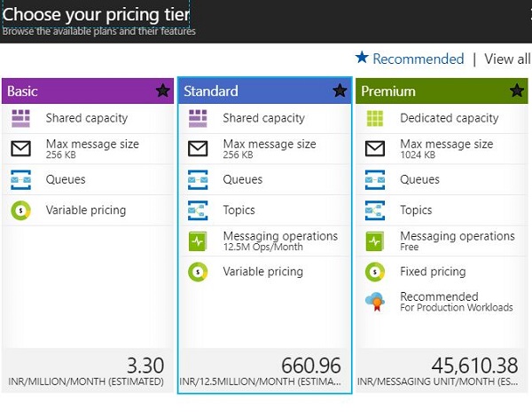Click the Dedicated capacity grid icon in Premium
Viewport: 532px width, 418px height.
click(x=375, y=118)
